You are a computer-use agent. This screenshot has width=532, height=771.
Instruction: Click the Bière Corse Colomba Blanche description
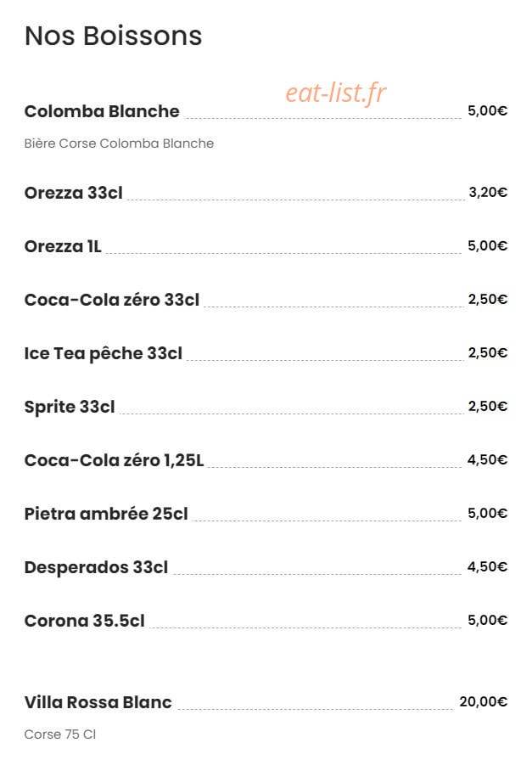pos(119,144)
